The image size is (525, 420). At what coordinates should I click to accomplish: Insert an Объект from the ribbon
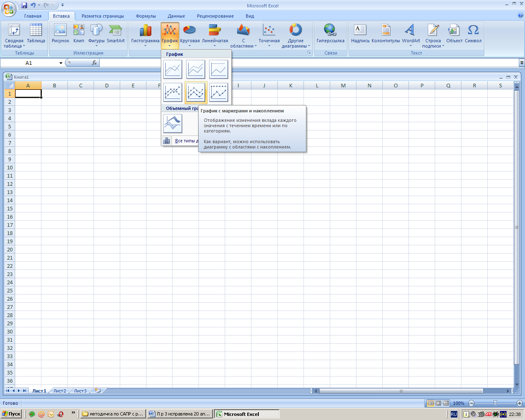454,34
